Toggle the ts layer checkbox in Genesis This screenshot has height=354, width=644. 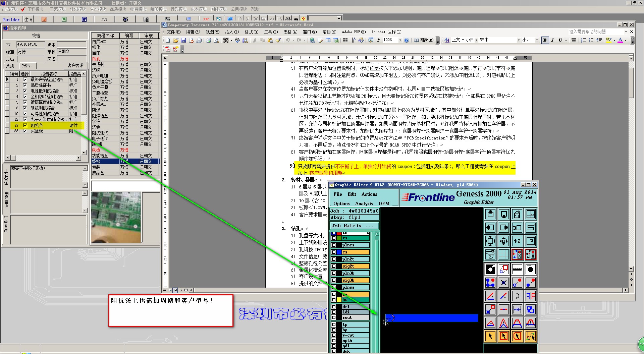[x=334, y=238]
